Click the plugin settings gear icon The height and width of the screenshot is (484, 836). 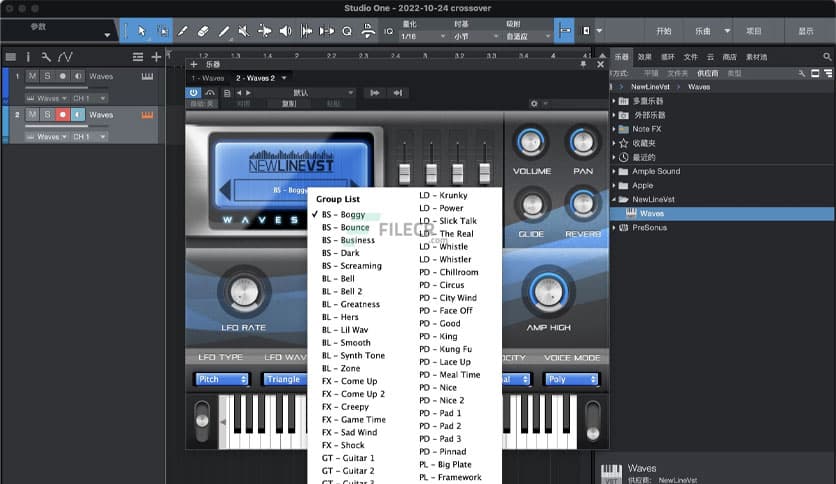pyautogui.click(x=534, y=103)
